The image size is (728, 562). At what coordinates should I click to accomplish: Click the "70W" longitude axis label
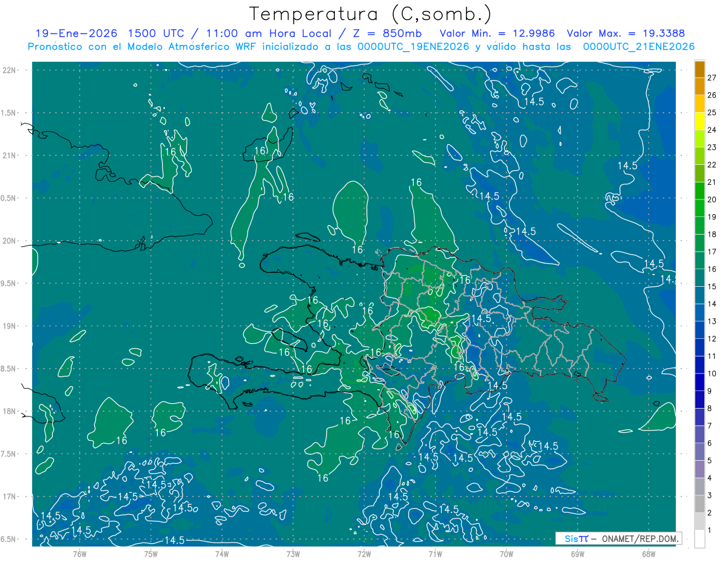(x=507, y=554)
